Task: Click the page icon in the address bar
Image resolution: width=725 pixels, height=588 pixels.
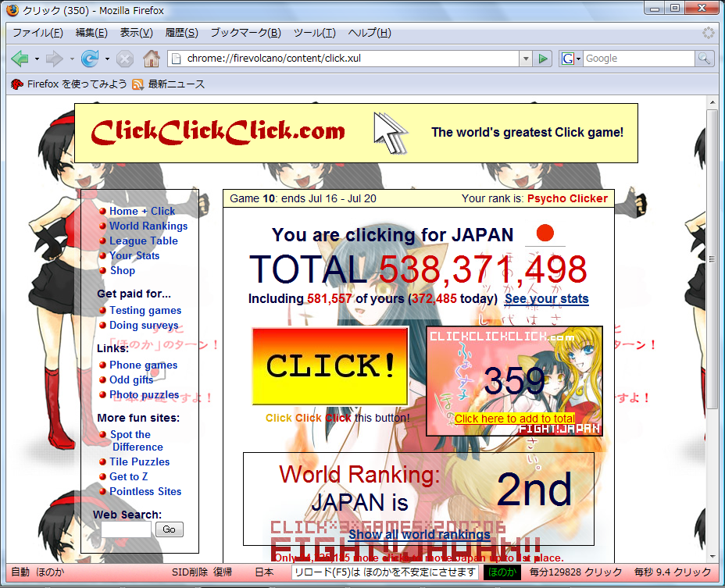Action: [x=176, y=59]
